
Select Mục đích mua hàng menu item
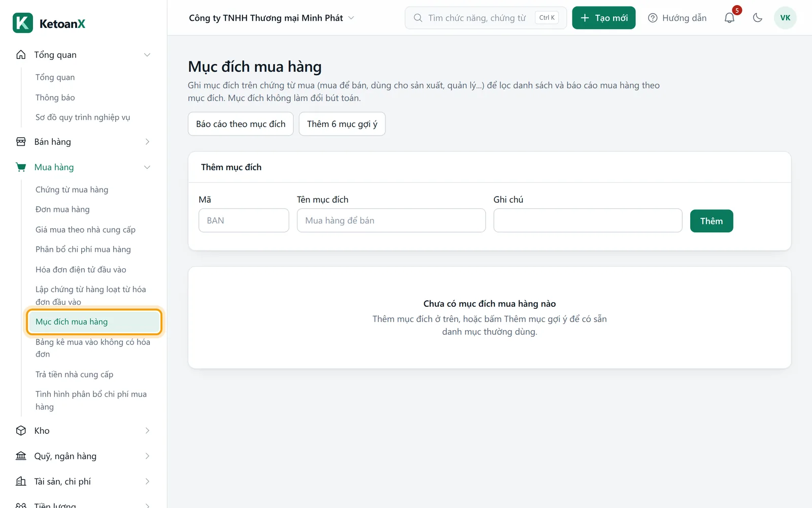(x=94, y=322)
